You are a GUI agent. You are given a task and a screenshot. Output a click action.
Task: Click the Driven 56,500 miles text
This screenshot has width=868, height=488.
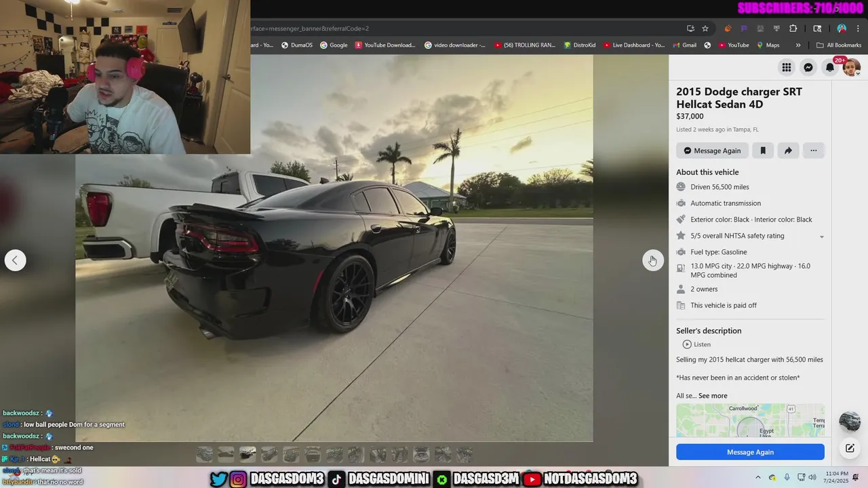(x=719, y=187)
